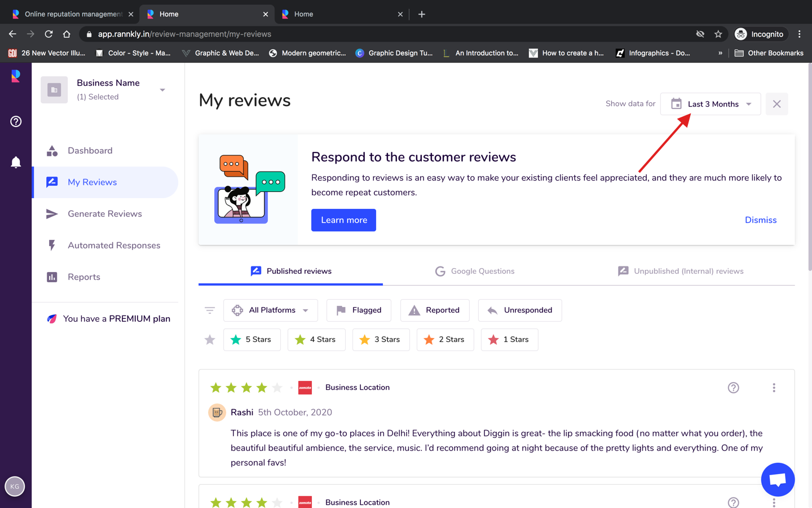Image resolution: width=812 pixels, height=508 pixels.
Task: Open the 26 New Vector Illu... bookmark
Action: pyautogui.click(x=47, y=53)
